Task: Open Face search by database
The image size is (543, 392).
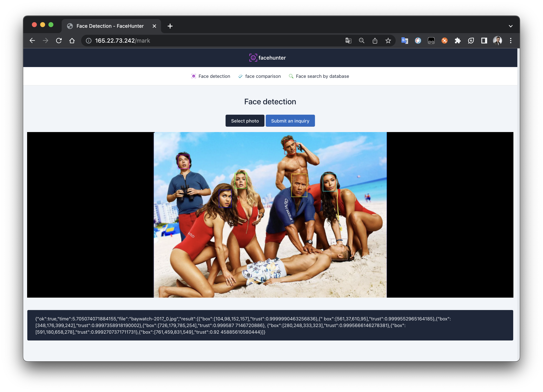Action: point(319,76)
